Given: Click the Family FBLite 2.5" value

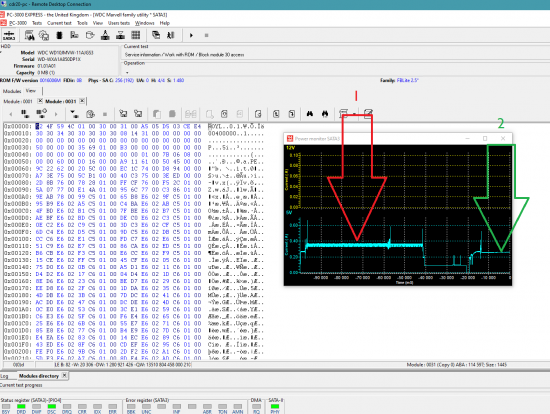Looking at the screenshot, I should pos(408,80).
